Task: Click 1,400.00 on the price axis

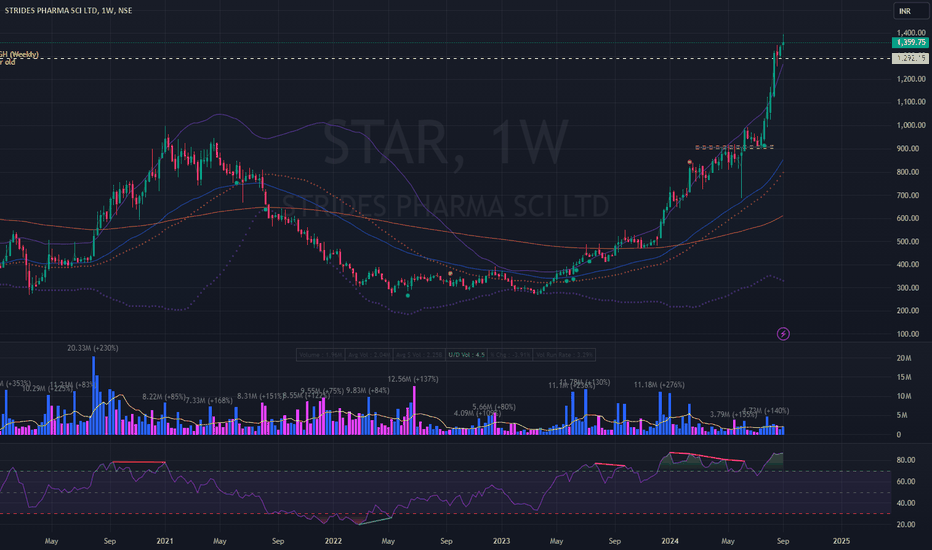Action: 911,33
